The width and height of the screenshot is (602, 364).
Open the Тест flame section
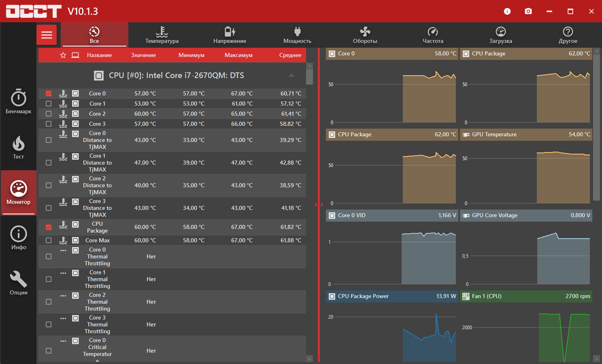click(19, 147)
